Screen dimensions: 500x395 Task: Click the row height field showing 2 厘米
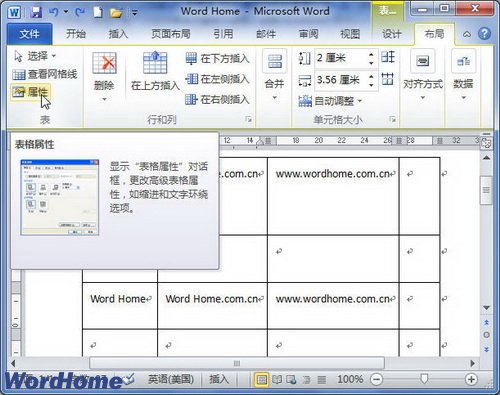(340, 58)
